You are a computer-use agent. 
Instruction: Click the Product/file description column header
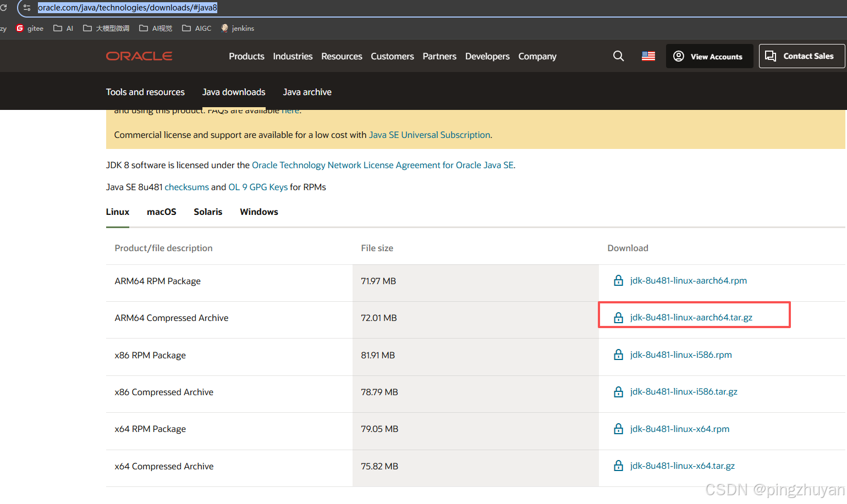[x=163, y=248]
